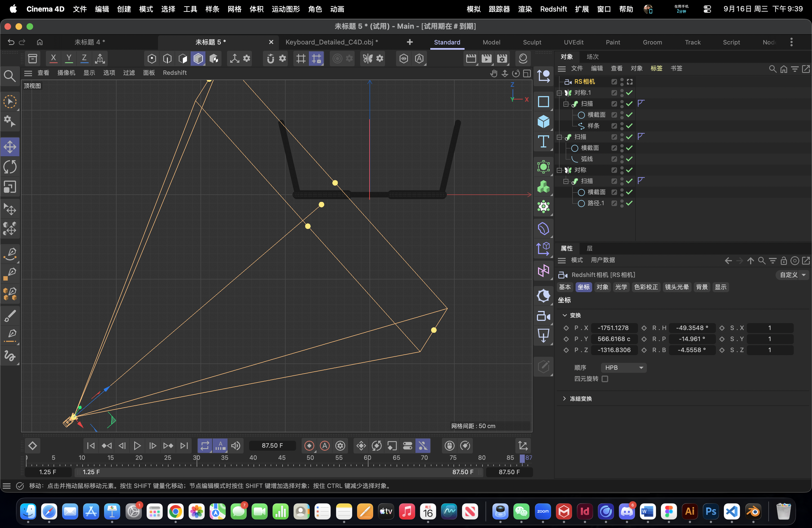Viewport: 812px width, 528px height.
Task: Click the X axis lock icon
Action: pos(53,59)
